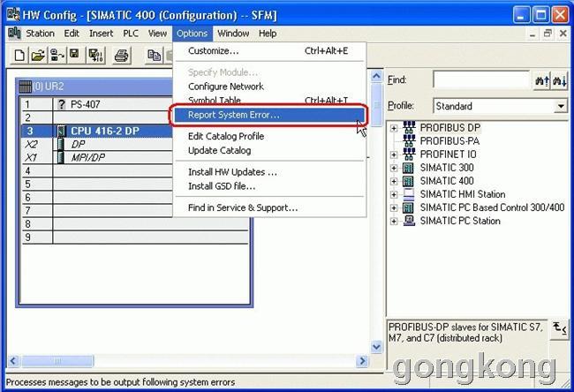574x392 pixels.
Task: Click the horizontal scrollbar thumb
Action: click(x=57, y=361)
